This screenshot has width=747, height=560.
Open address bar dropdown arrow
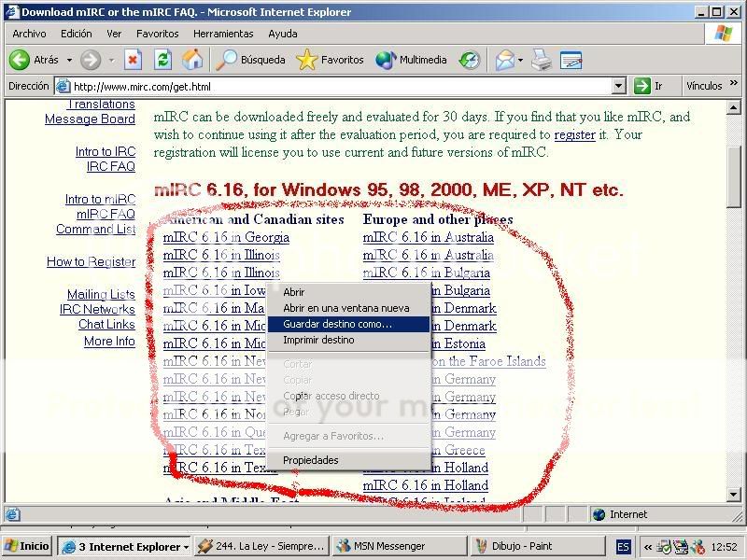[x=618, y=86]
